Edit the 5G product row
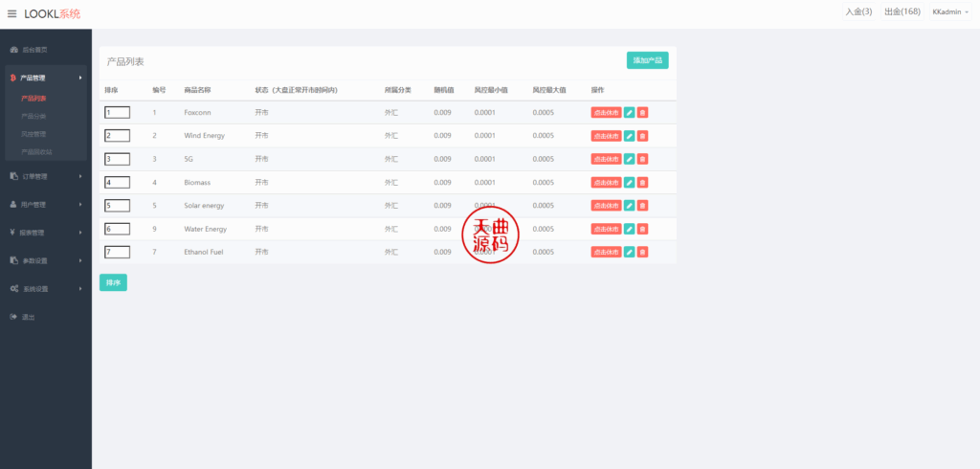The image size is (980, 469). point(630,159)
